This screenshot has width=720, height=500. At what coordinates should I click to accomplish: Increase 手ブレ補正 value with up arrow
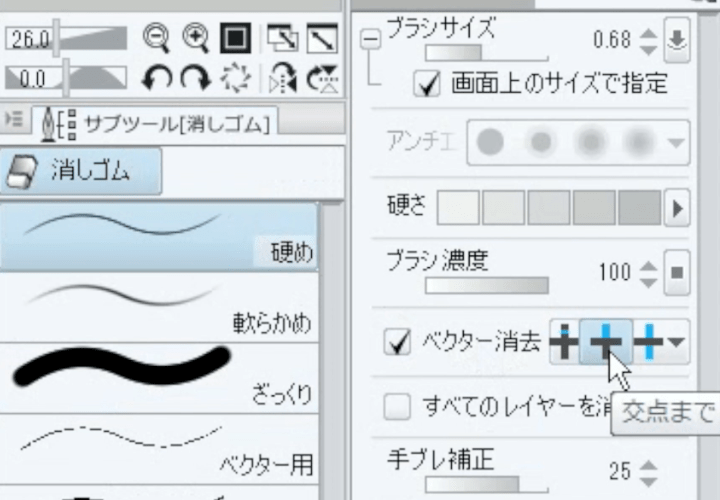(648, 465)
